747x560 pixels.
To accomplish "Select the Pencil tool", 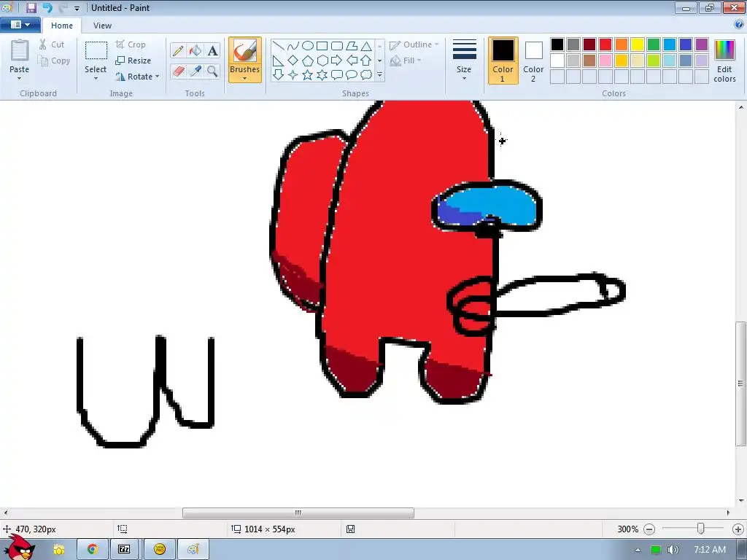I will pos(178,50).
